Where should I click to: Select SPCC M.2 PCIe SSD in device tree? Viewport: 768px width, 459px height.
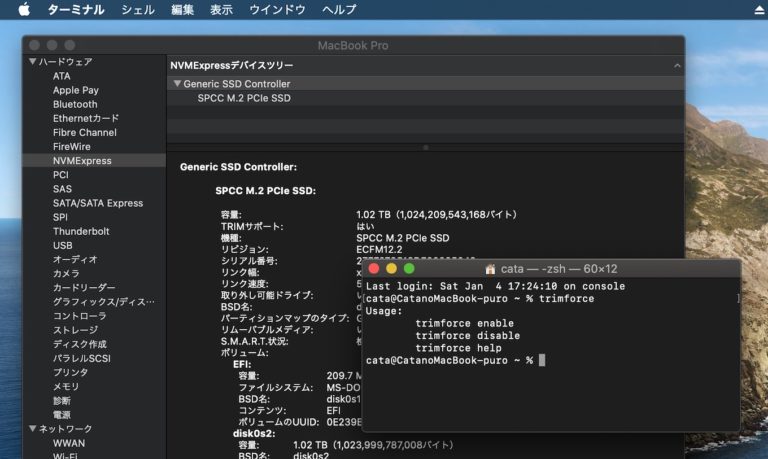pyautogui.click(x=244, y=99)
